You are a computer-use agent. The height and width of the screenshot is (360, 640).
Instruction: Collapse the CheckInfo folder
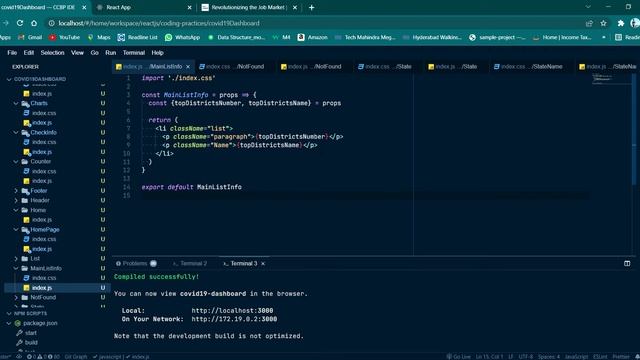(x=16, y=133)
